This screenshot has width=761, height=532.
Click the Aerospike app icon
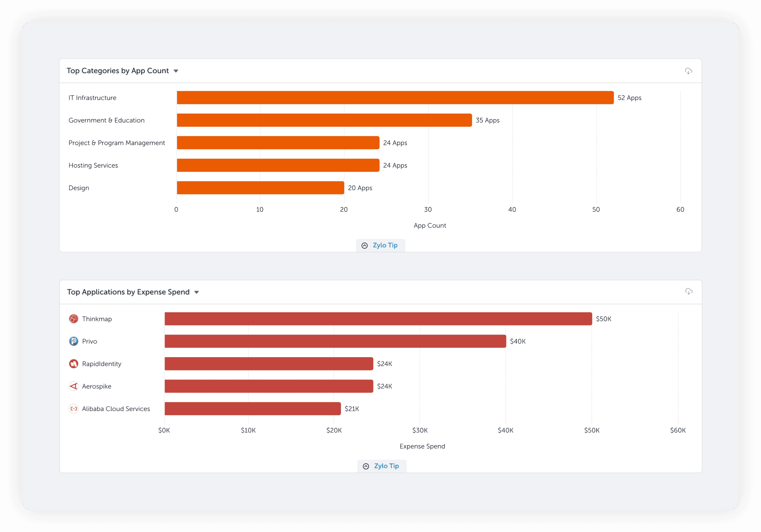(73, 386)
